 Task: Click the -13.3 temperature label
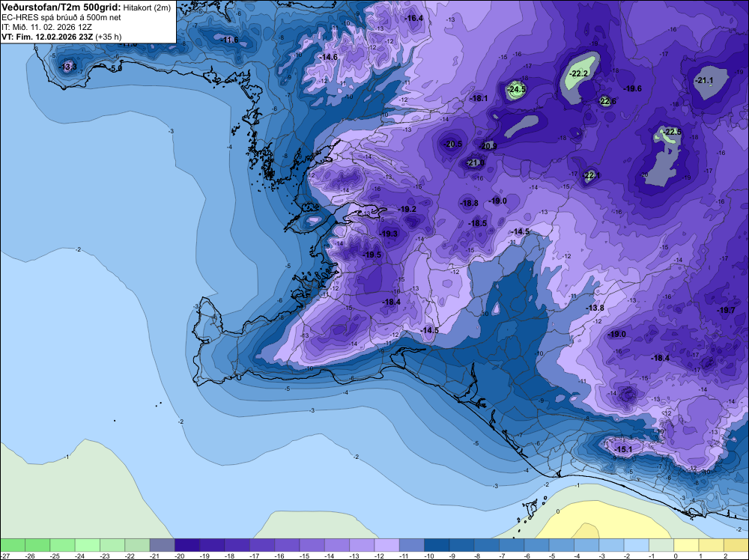tap(68, 67)
